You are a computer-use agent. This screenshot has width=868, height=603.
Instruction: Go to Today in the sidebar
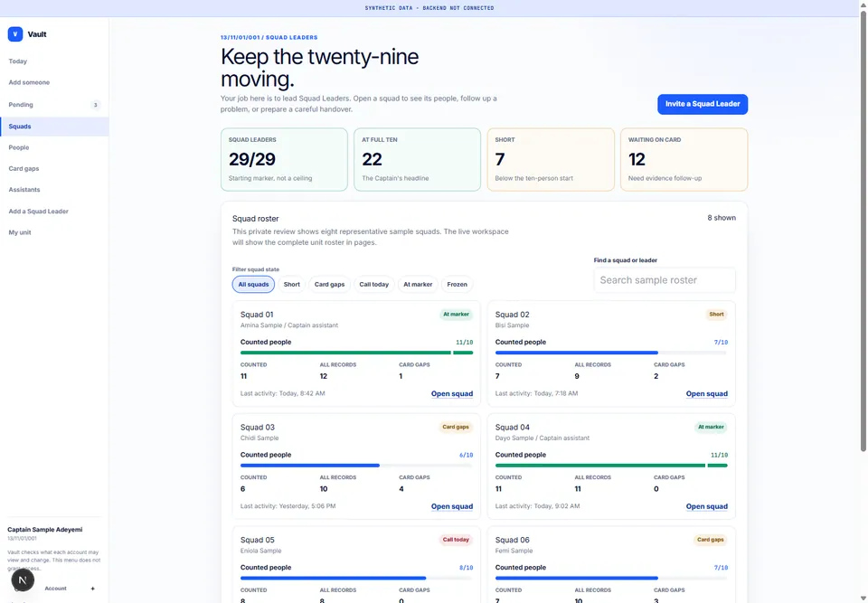(54, 61)
